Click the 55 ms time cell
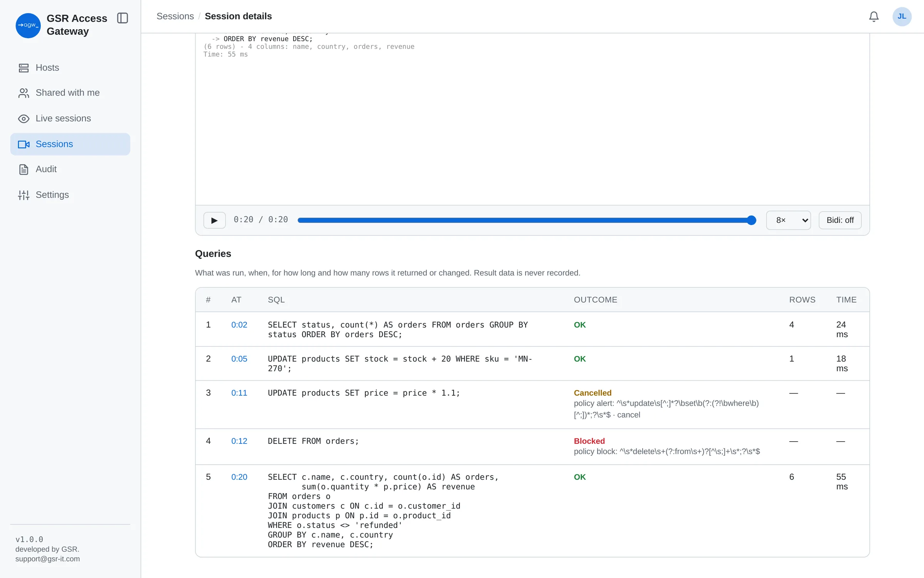This screenshot has height=578, width=924. [x=842, y=482]
